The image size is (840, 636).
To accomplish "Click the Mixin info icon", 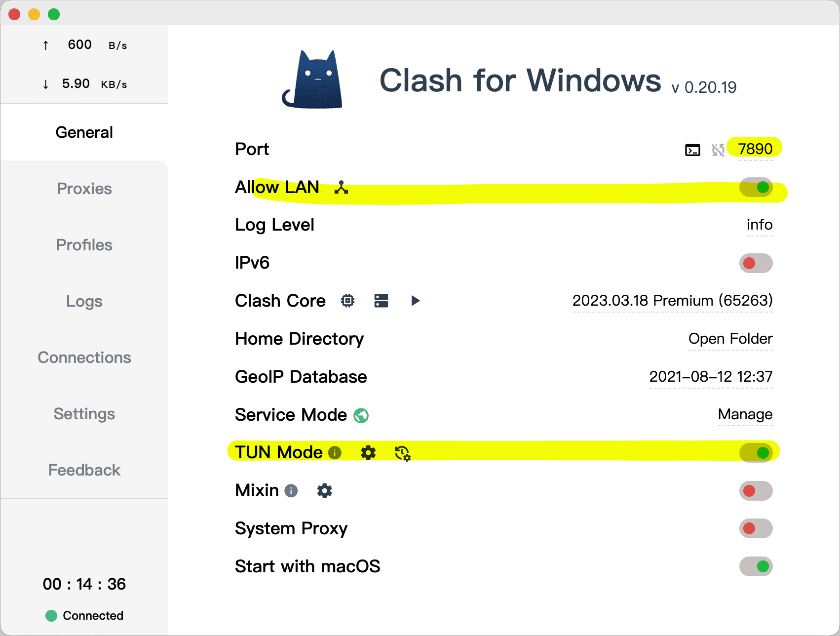I will [x=291, y=491].
